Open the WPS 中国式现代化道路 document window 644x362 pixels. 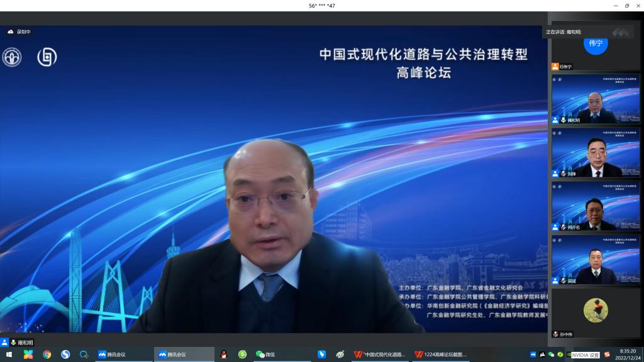[380, 354]
